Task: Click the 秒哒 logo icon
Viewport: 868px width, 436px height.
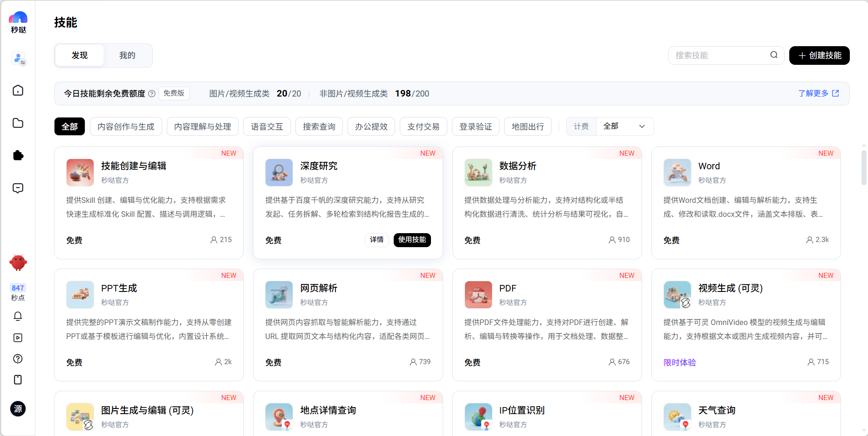Action: [x=18, y=22]
